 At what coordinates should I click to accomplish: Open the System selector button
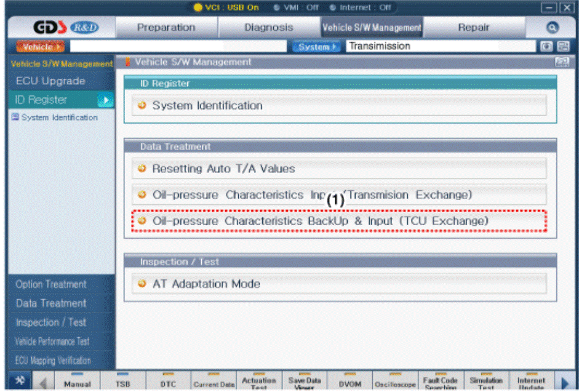[x=317, y=46]
